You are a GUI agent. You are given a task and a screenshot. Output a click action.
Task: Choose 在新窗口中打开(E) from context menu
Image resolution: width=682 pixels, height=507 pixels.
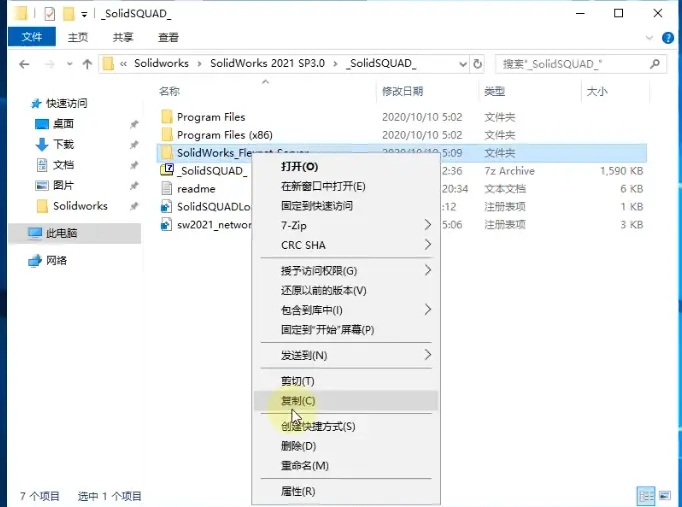346,187
